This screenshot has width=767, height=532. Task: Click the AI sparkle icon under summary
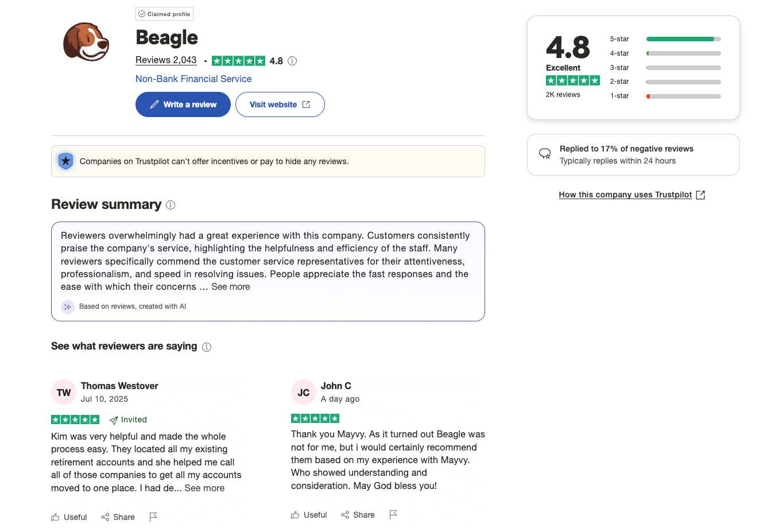pyautogui.click(x=68, y=306)
